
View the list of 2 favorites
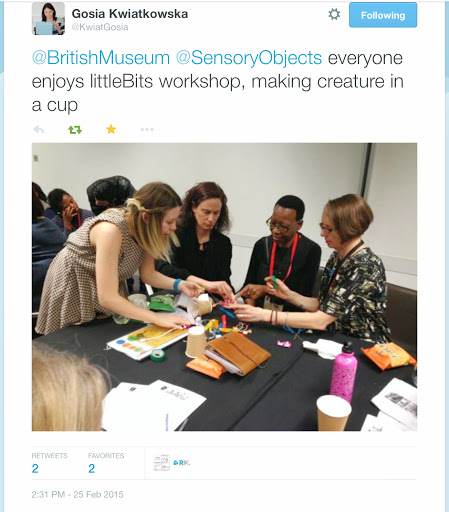pyautogui.click(x=92, y=468)
